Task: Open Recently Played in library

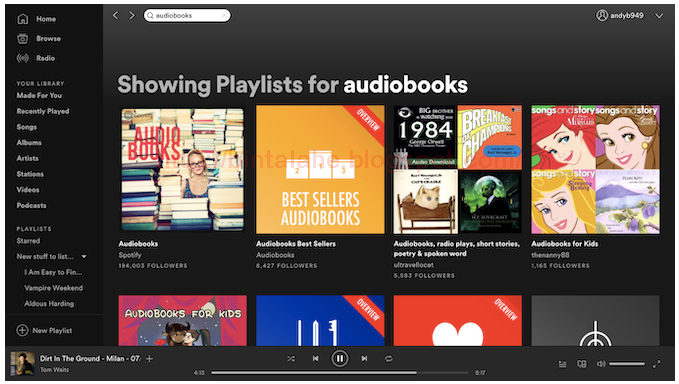Action: (x=43, y=111)
